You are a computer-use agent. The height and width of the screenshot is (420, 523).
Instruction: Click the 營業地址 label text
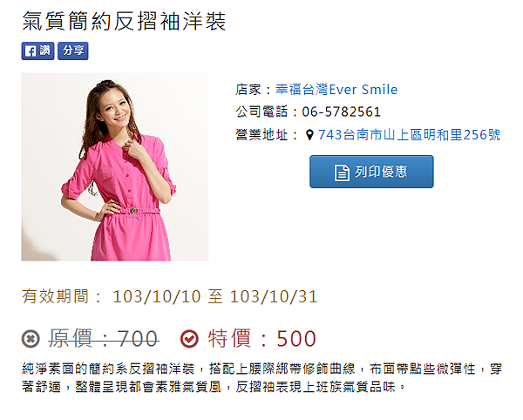[x=261, y=135]
